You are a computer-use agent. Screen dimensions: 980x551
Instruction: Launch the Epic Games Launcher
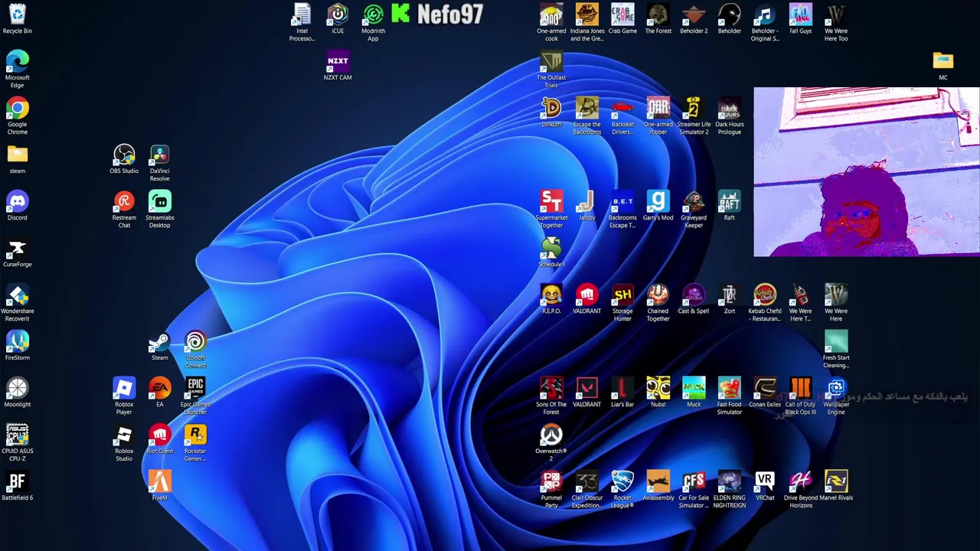[195, 396]
